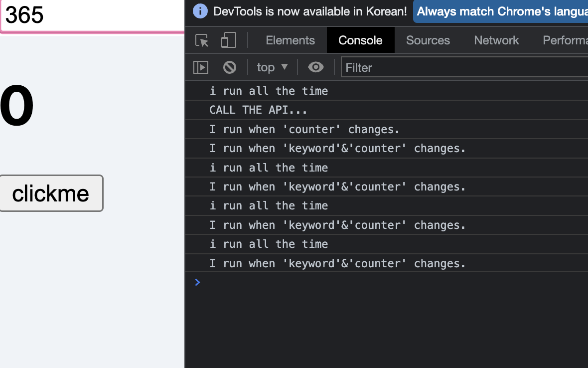Screen dimensions: 588x368
Task: Switch to the Performance tab
Action: click(566, 40)
